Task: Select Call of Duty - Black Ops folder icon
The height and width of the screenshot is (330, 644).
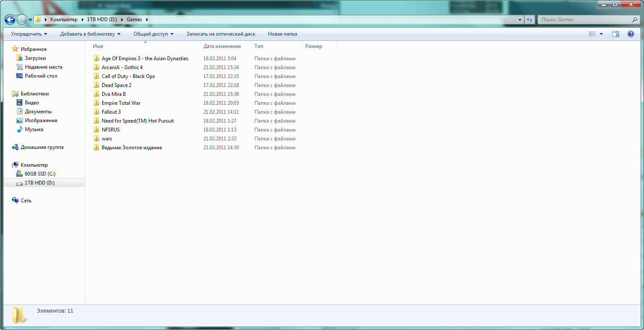Action: (97, 76)
